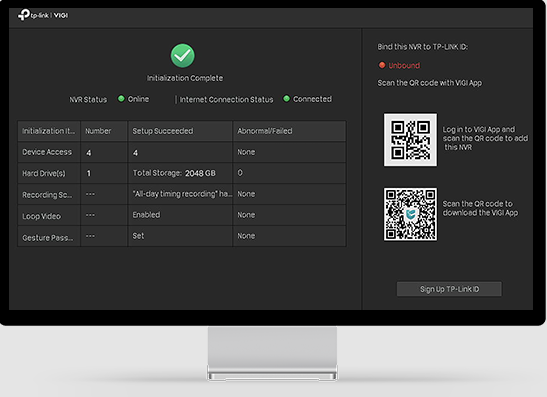This screenshot has height=397, width=547.
Task: Click the Setup Succeeded column header
Action: tap(163, 131)
